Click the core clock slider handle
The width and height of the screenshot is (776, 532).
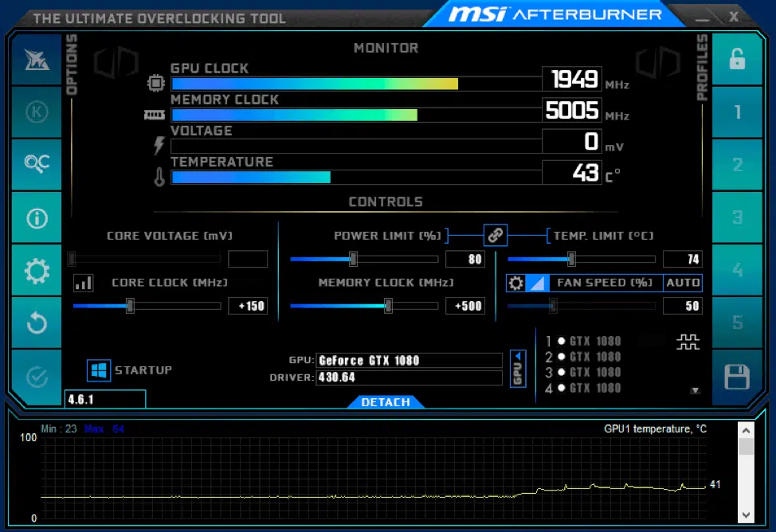pyautogui.click(x=130, y=306)
